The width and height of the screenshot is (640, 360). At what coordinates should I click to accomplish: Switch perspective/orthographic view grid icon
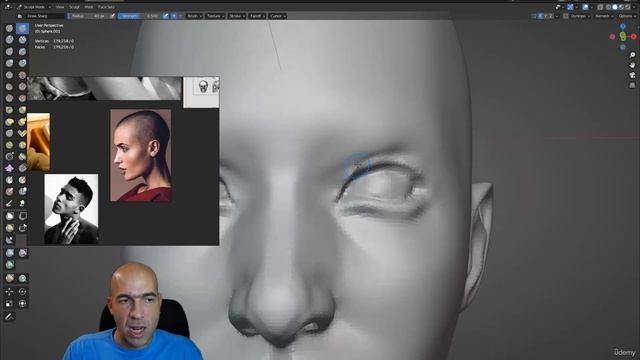pyautogui.click(x=632, y=86)
